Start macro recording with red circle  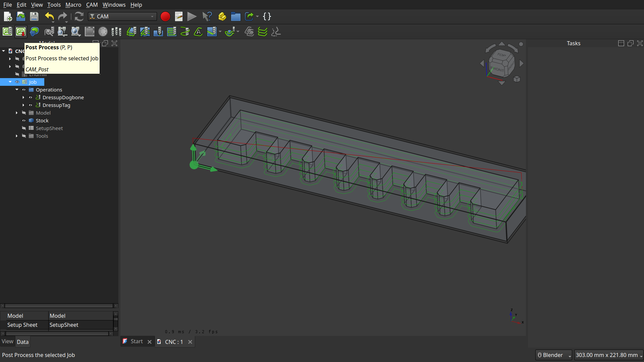[x=165, y=16]
